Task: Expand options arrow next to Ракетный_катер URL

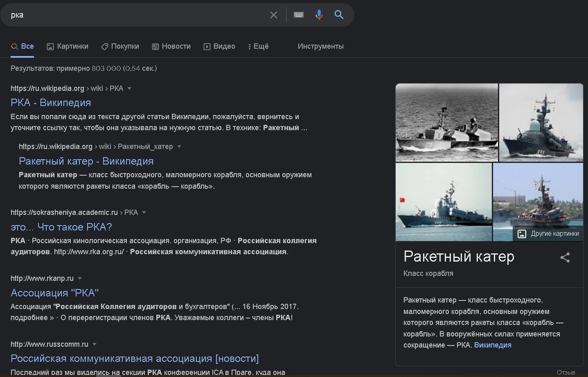Action: [x=179, y=147]
